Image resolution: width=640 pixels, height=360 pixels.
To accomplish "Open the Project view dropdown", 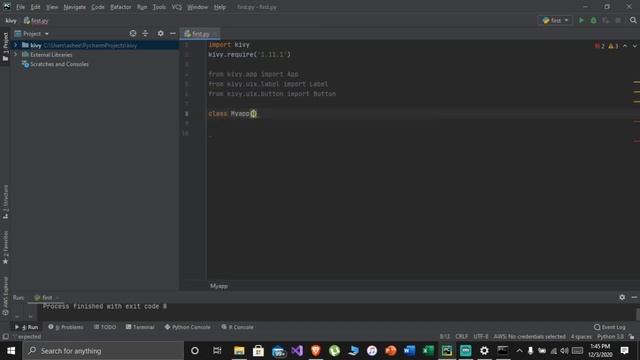I will click(32, 33).
